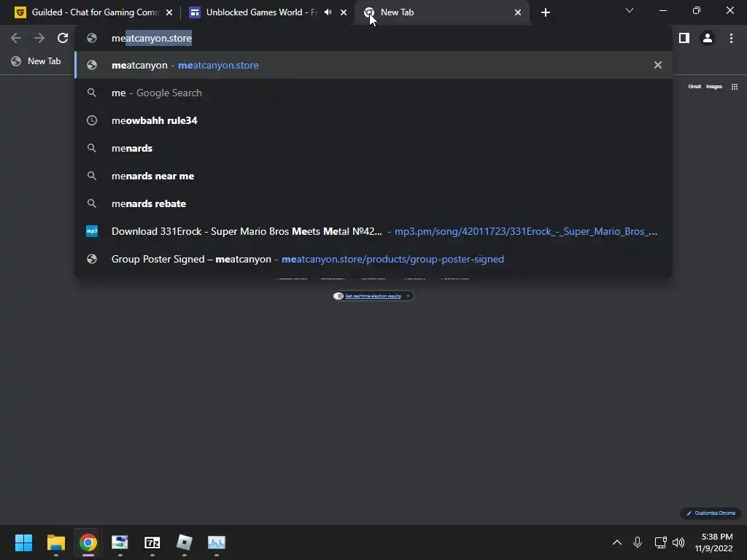This screenshot has width=747, height=560.
Task: Click the address bar text meatcanyon.store
Action: coord(152,38)
